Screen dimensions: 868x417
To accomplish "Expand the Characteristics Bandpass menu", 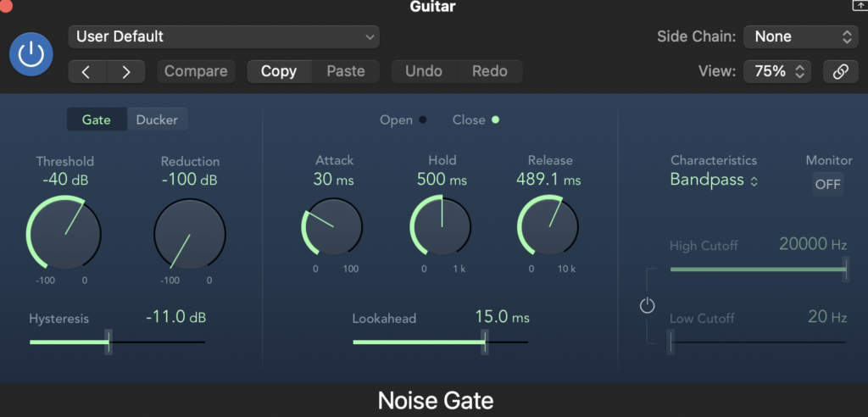I will coord(714,180).
